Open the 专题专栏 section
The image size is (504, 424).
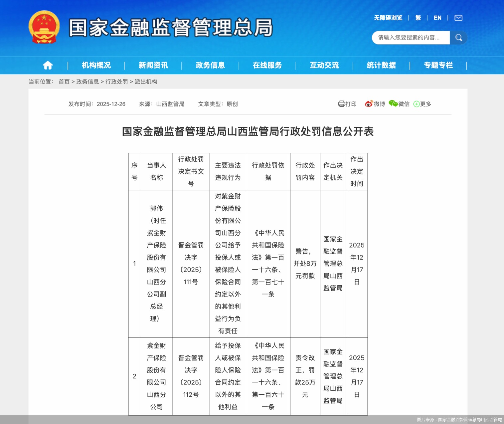click(438, 65)
